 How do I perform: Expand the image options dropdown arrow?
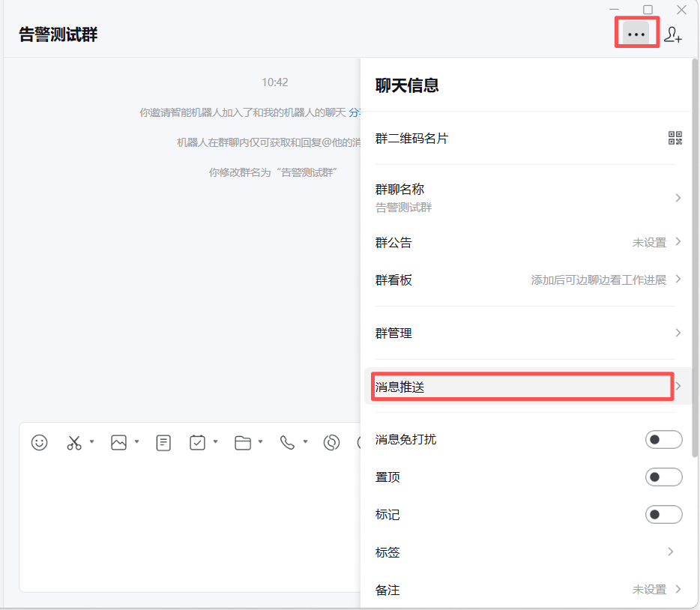(x=136, y=442)
